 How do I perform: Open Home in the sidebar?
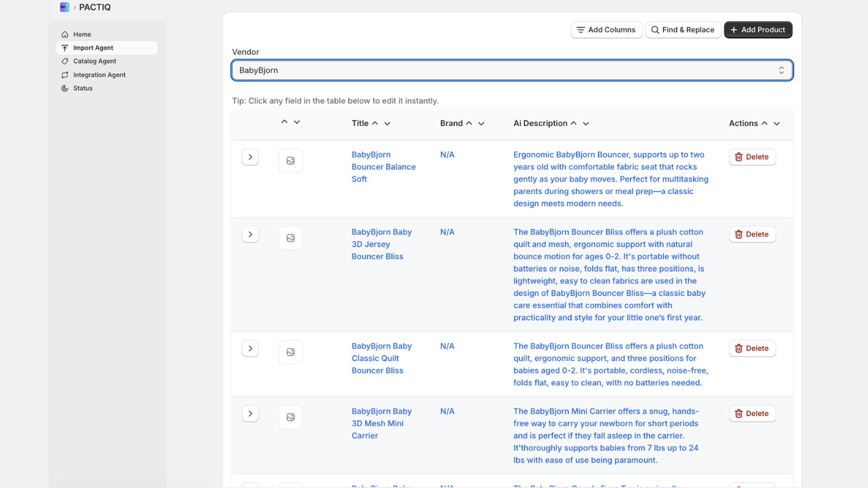pos(107,34)
